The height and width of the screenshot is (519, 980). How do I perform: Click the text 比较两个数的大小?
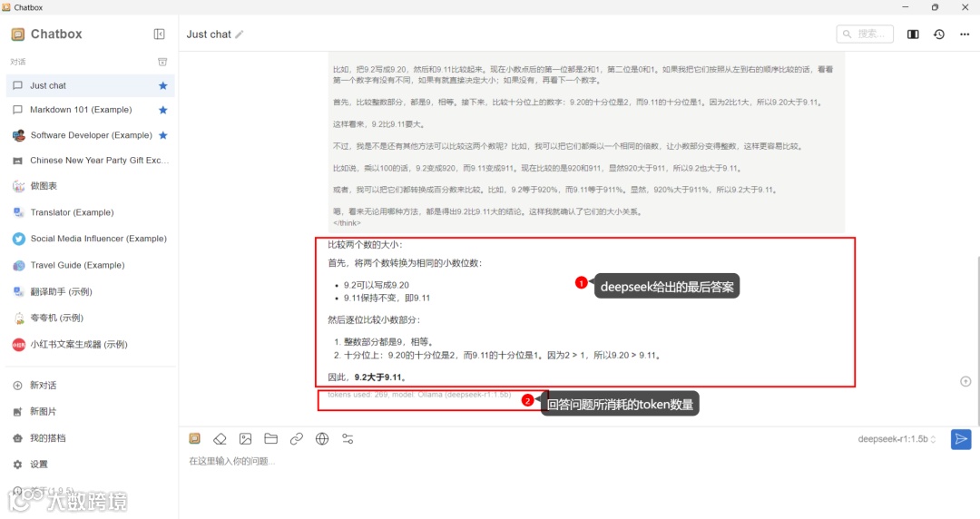[365, 244]
